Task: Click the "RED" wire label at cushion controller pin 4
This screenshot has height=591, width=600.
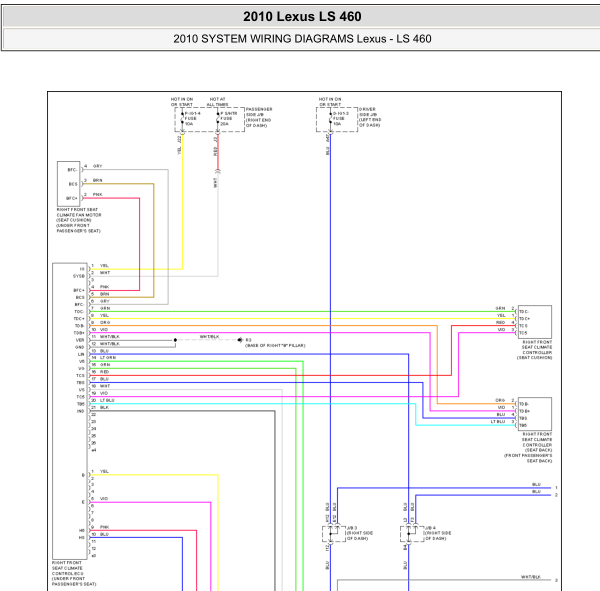Action: click(x=501, y=322)
